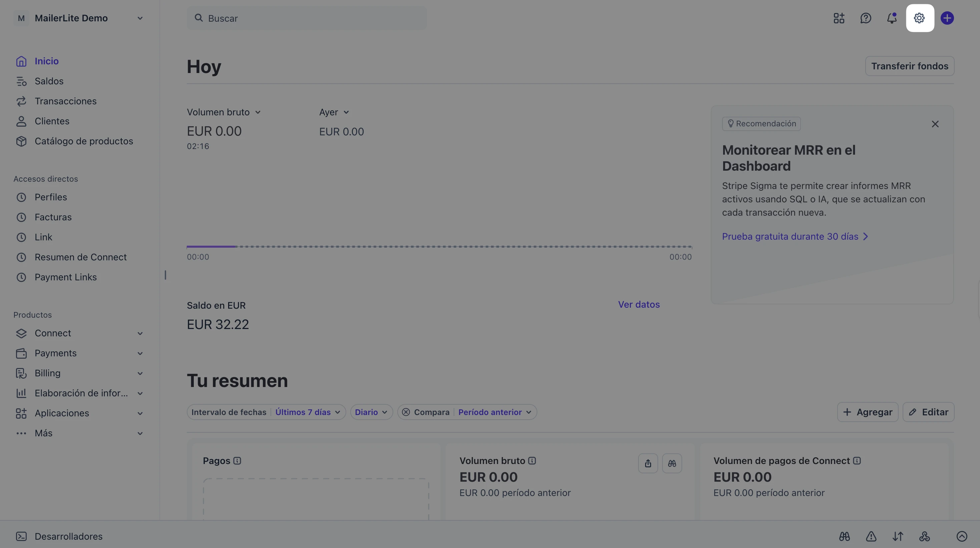Open the warning triangle icon in bottom bar
The image size is (980, 548).
871,536
